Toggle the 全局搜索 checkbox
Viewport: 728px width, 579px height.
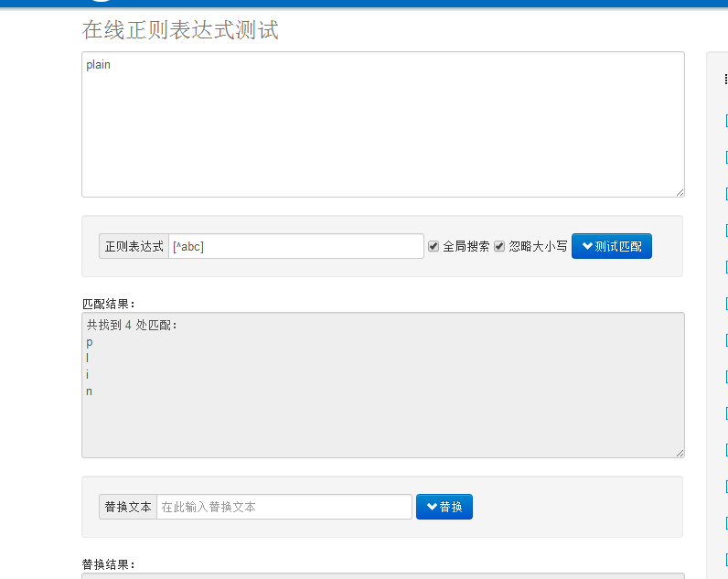point(434,246)
